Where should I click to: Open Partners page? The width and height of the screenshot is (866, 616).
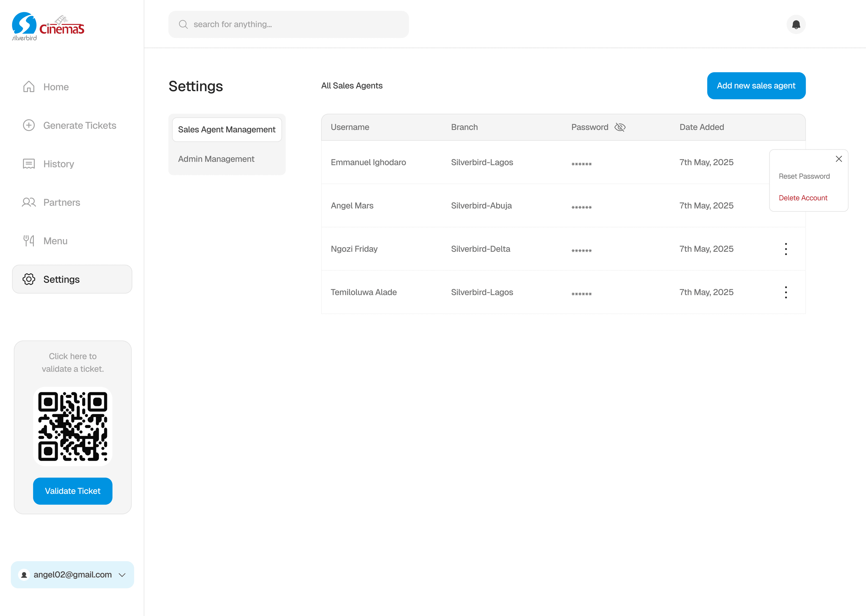click(x=72, y=202)
